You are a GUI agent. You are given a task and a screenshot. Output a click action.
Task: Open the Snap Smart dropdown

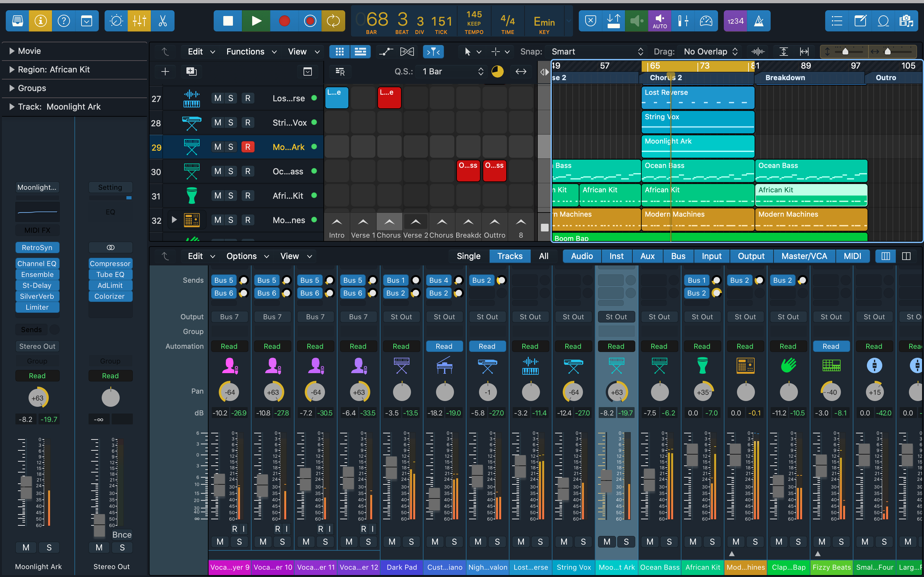[x=596, y=52]
